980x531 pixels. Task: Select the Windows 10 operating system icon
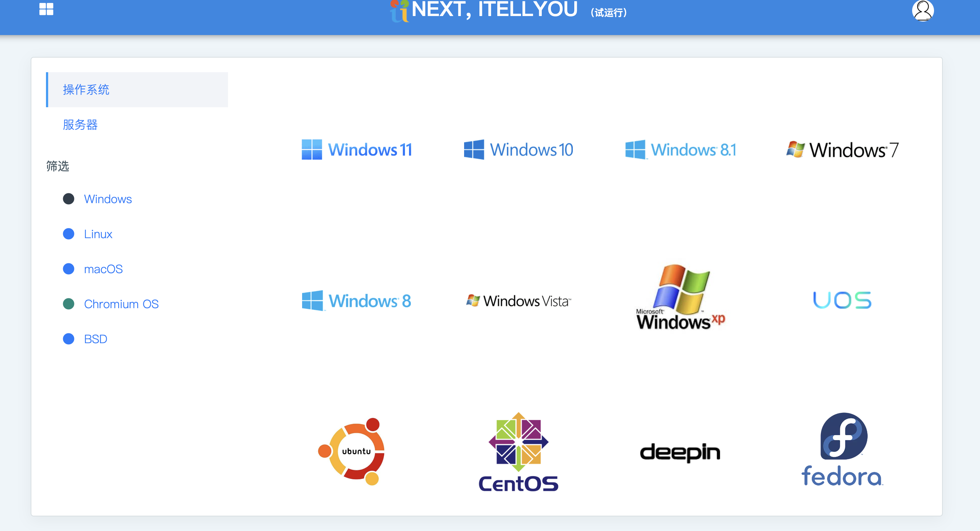pyautogui.click(x=517, y=149)
